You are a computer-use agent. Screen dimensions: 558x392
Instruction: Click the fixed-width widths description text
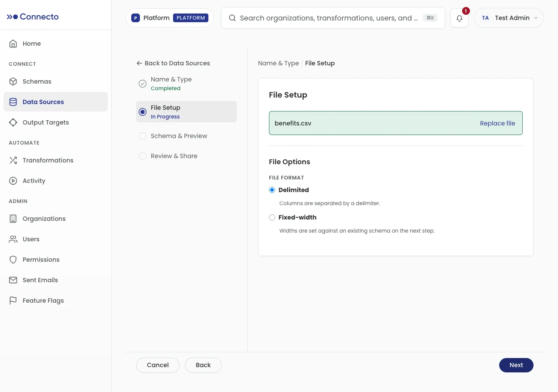click(x=357, y=231)
